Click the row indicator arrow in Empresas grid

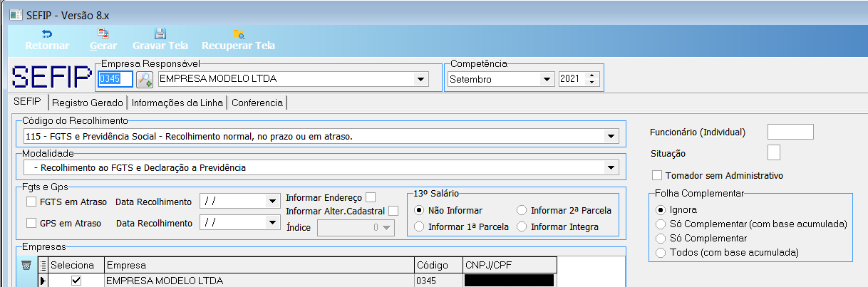(42, 281)
